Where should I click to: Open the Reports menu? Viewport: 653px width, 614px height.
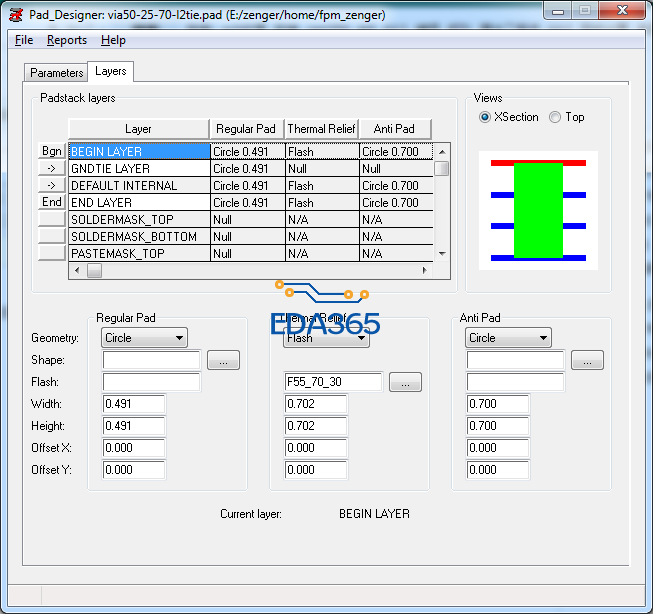67,40
